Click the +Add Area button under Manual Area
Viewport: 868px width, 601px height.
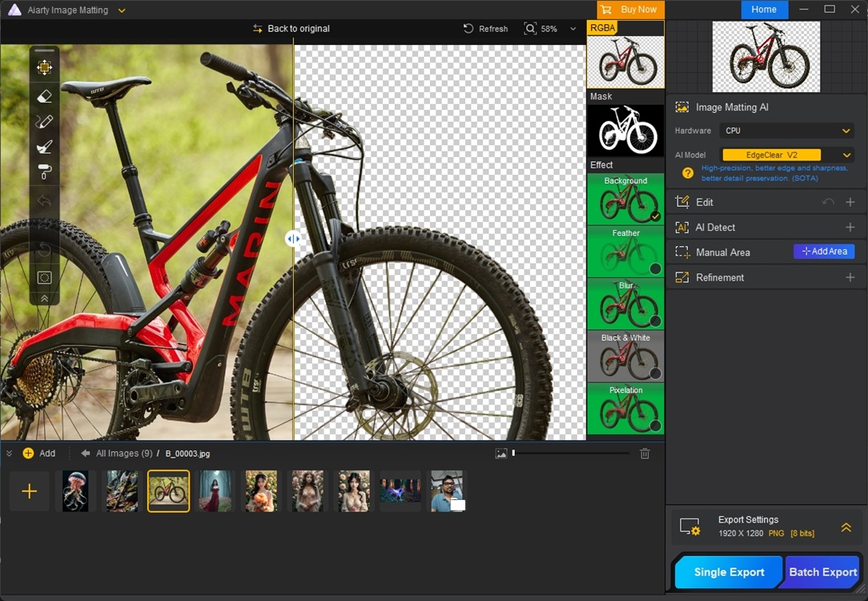pyautogui.click(x=824, y=252)
